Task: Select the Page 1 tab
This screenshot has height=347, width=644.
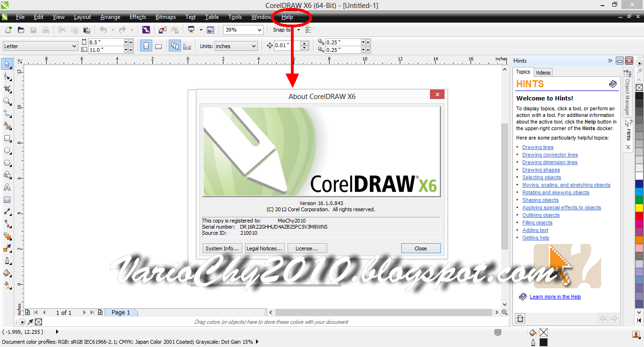Action: click(x=121, y=312)
